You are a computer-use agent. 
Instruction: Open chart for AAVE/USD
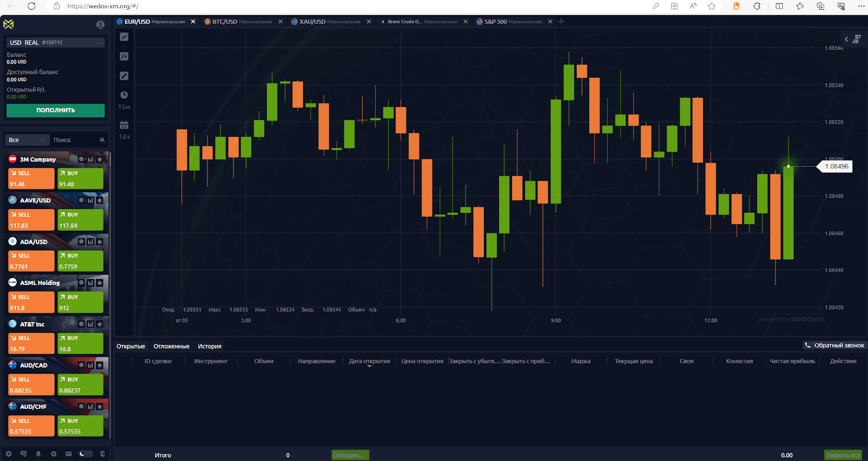[x=91, y=200]
